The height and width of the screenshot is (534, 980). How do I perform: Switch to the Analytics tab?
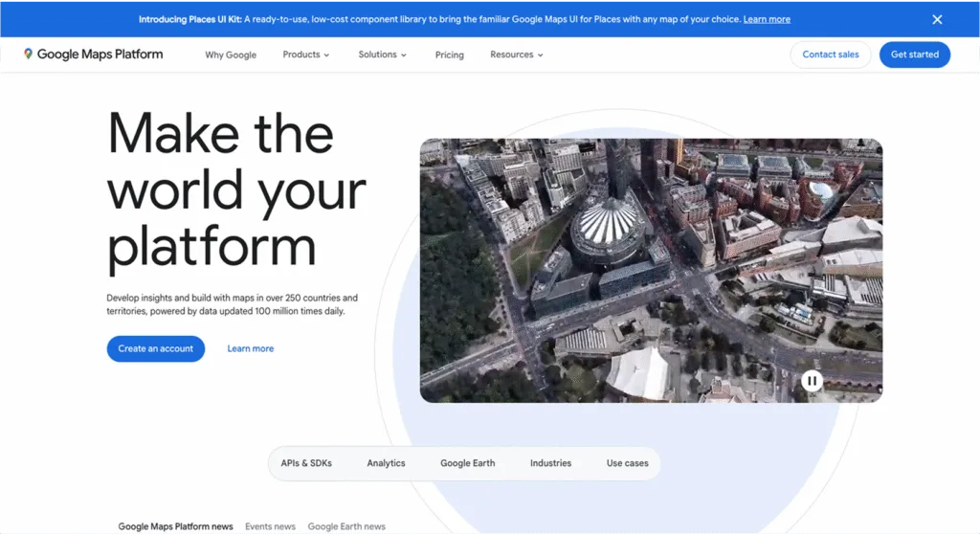[386, 463]
